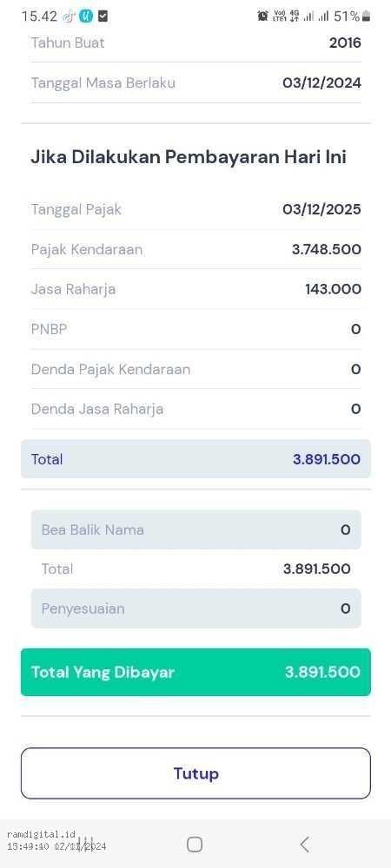Tap the blue circular notification icon
Screen dimensions: 391x868
[86, 16]
